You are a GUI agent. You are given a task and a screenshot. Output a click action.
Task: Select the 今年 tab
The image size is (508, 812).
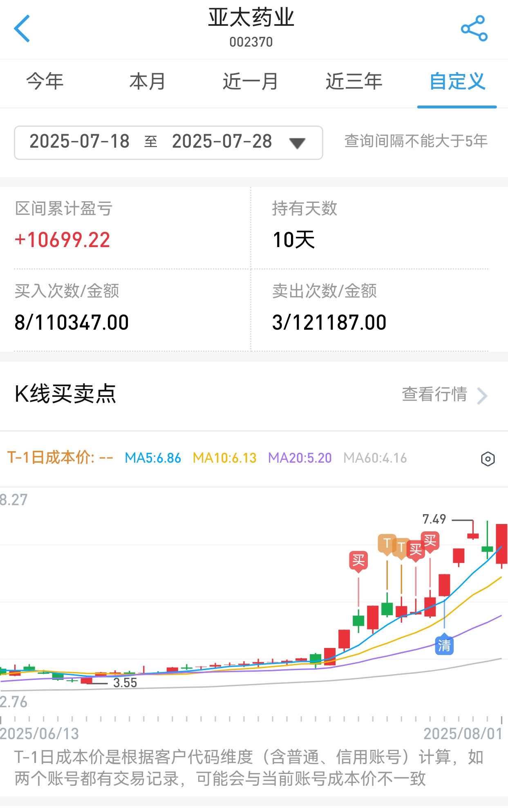[45, 81]
